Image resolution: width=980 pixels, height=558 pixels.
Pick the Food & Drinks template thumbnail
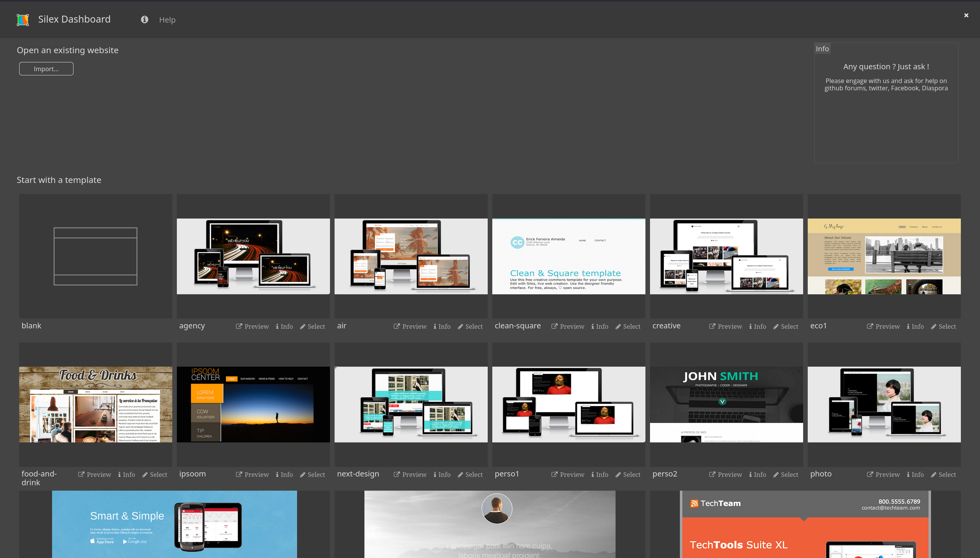click(95, 404)
